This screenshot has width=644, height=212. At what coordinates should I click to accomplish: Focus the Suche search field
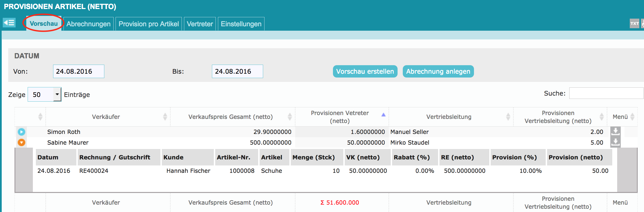click(606, 93)
